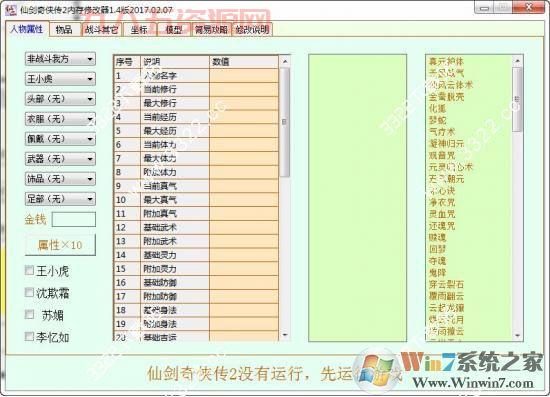Select the 最大修行 row
550x397 pixels.
pyautogui.click(x=196, y=103)
